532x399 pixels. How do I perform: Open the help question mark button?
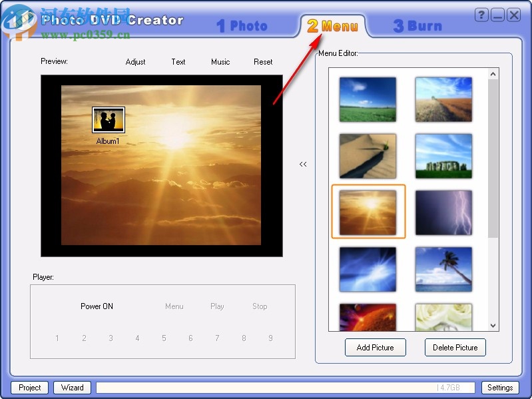481,15
